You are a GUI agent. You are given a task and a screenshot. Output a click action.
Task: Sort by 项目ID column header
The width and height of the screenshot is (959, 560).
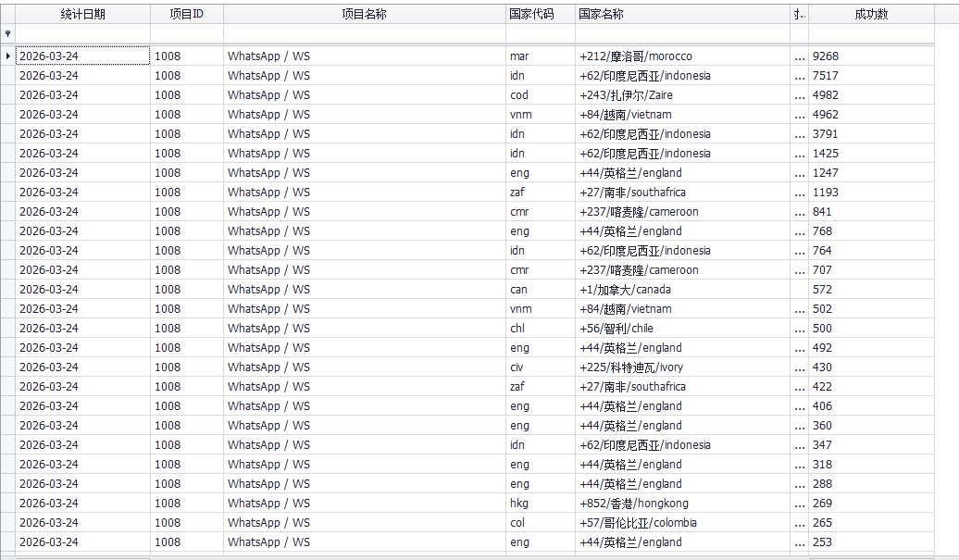click(187, 14)
